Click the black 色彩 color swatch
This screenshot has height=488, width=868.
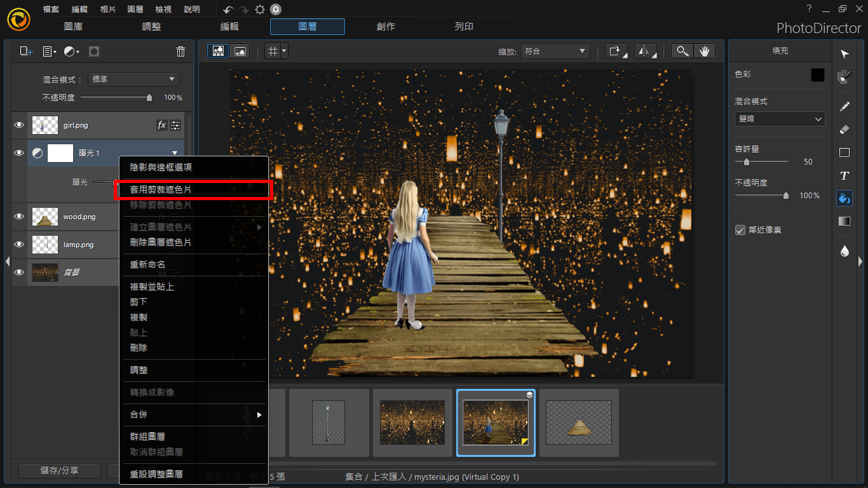coord(818,75)
